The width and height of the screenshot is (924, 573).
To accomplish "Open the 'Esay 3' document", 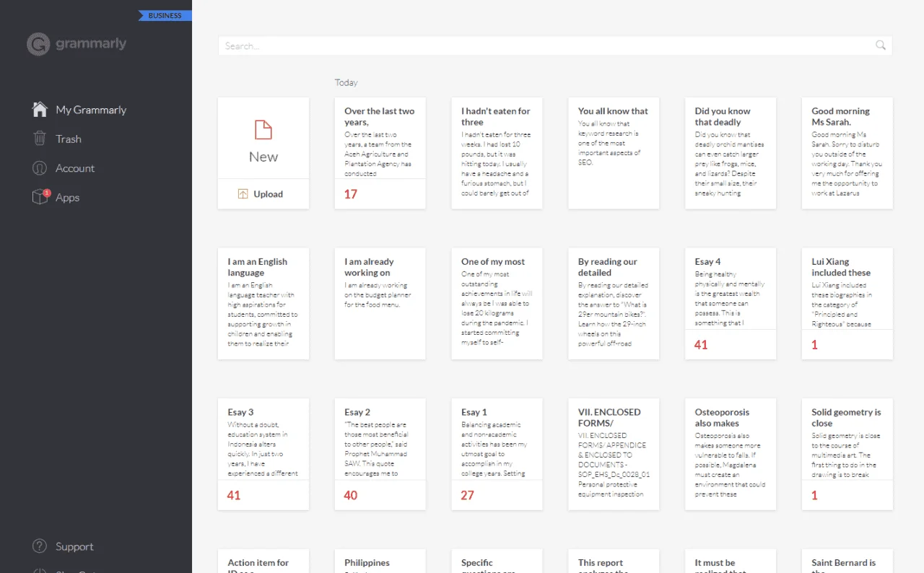I will tap(263, 455).
